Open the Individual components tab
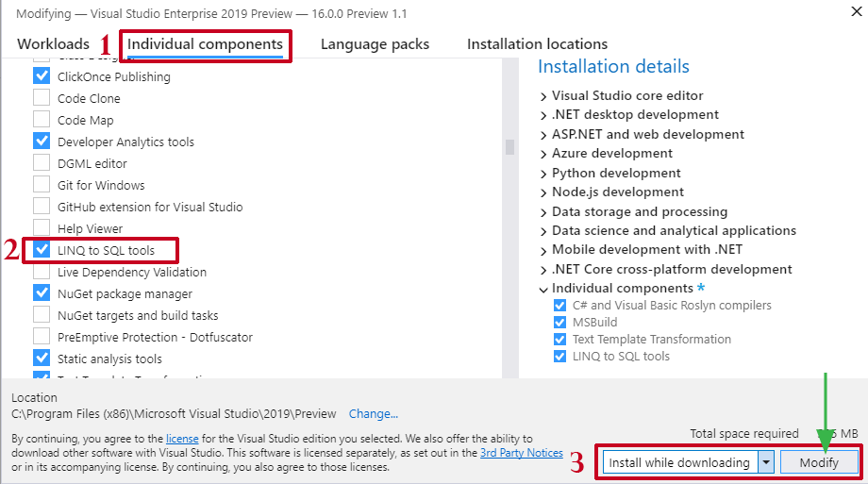This screenshot has height=484, width=868. tap(205, 44)
